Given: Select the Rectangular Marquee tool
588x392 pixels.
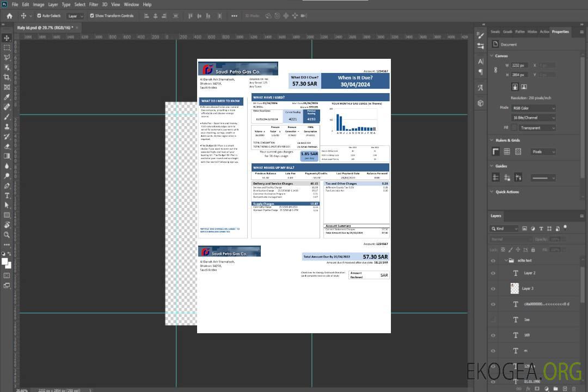Looking at the screenshot, I should pos(7,47).
